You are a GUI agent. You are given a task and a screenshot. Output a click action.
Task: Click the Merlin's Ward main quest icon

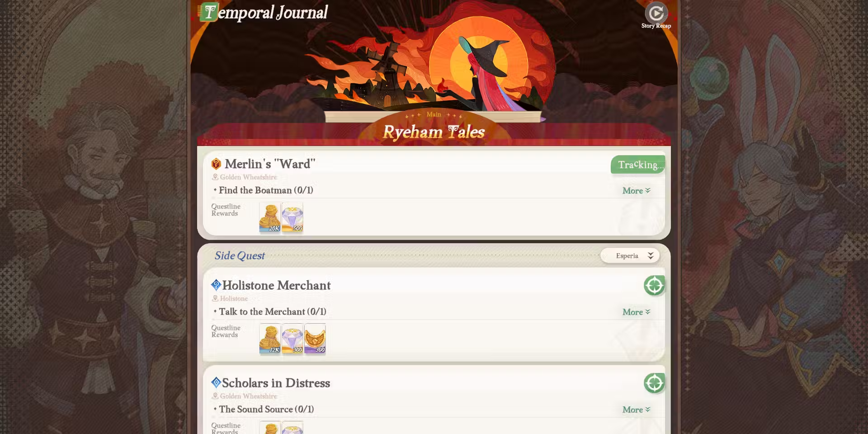pos(216,164)
